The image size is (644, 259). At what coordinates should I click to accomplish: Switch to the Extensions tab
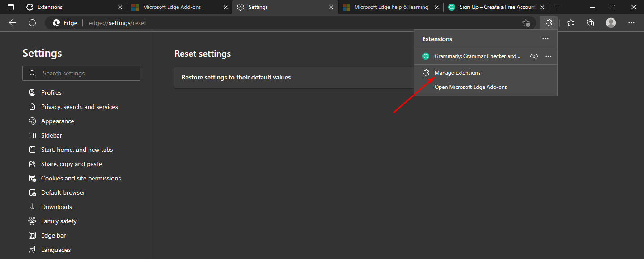(x=74, y=7)
